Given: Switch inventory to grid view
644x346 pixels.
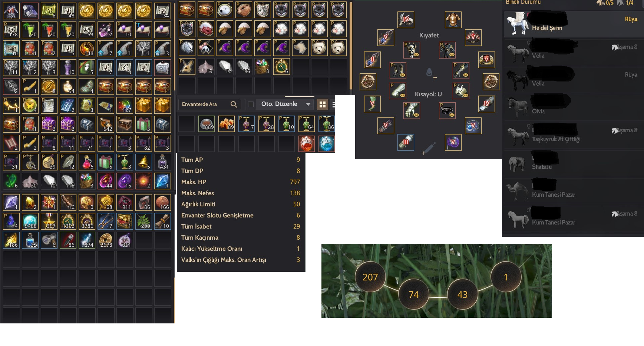Looking at the screenshot, I should 323,104.
